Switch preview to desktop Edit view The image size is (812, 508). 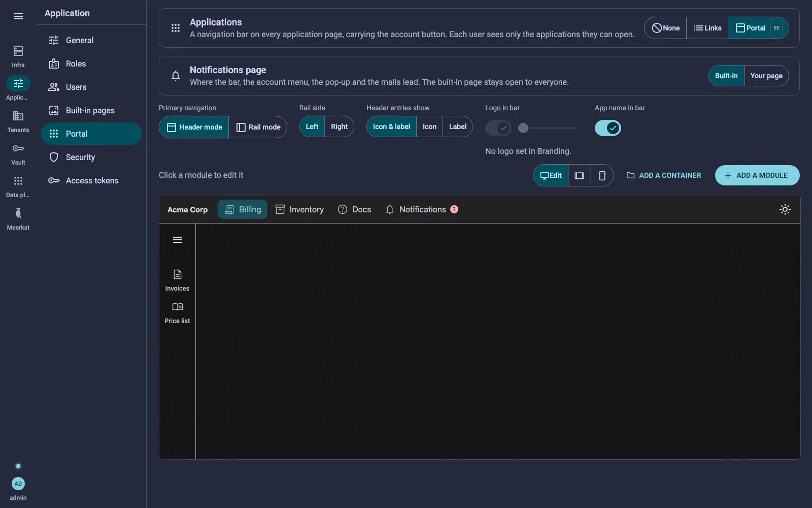pyautogui.click(x=551, y=175)
